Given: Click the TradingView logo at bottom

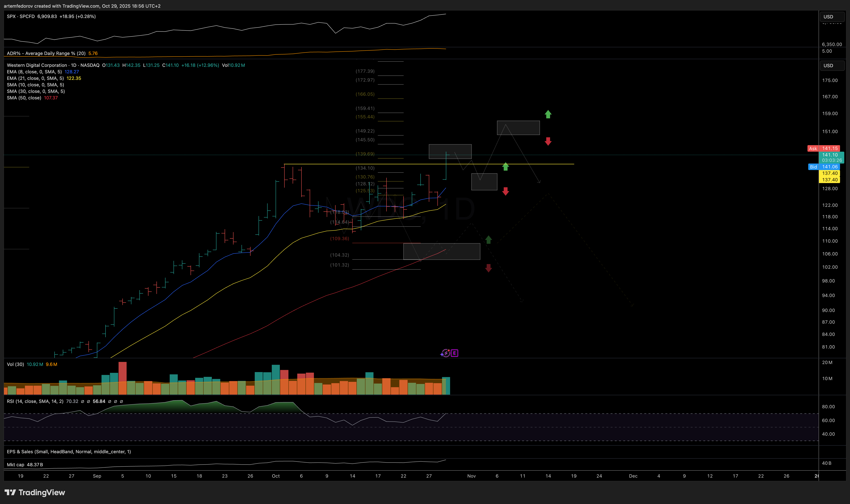Looking at the screenshot, I should pyautogui.click(x=35, y=493).
